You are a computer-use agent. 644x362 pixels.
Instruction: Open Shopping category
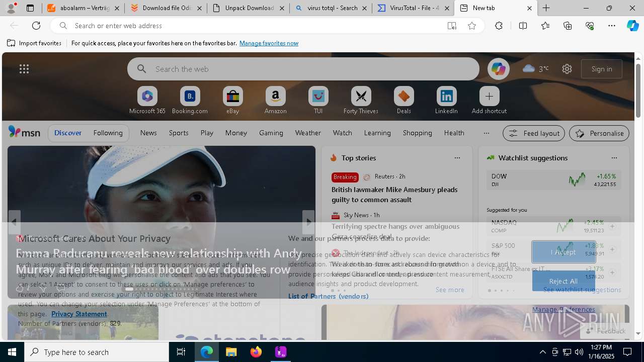pyautogui.click(x=417, y=133)
